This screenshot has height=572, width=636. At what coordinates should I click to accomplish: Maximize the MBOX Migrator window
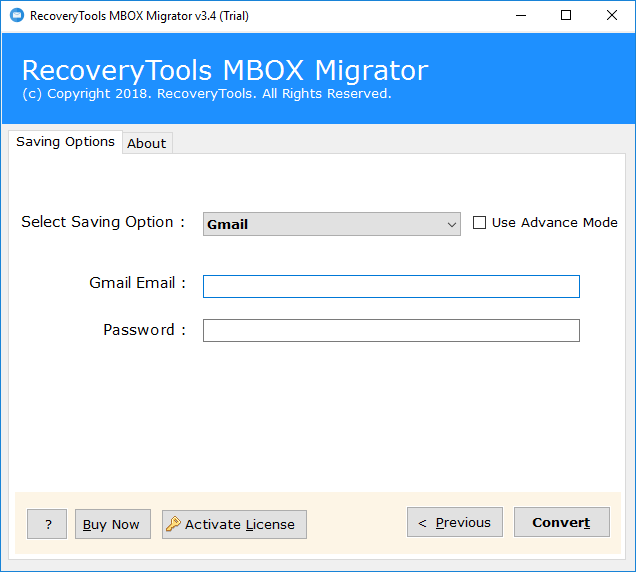[x=566, y=15]
